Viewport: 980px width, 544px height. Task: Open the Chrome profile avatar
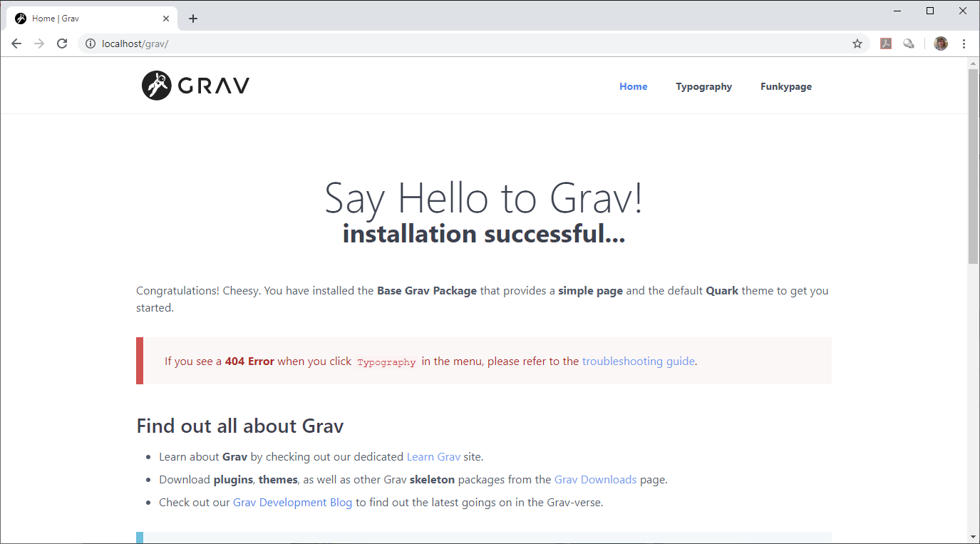pyautogui.click(x=941, y=43)
